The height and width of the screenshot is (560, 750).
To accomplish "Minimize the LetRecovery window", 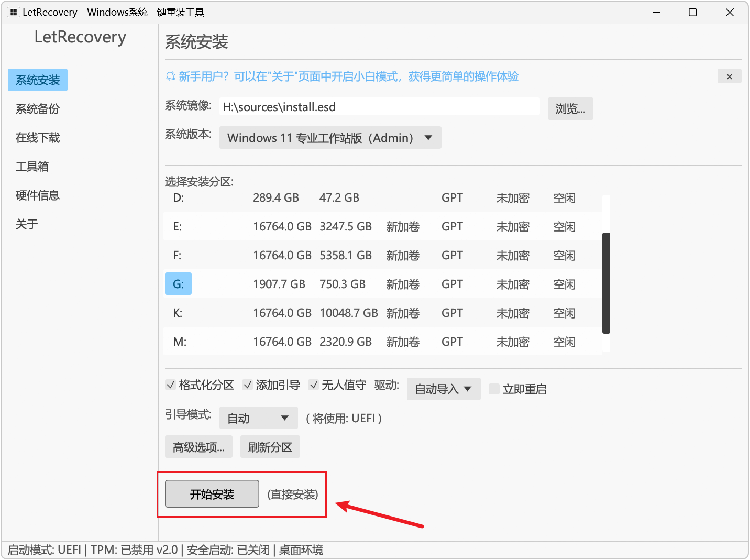I will click(x=656, y=12).
